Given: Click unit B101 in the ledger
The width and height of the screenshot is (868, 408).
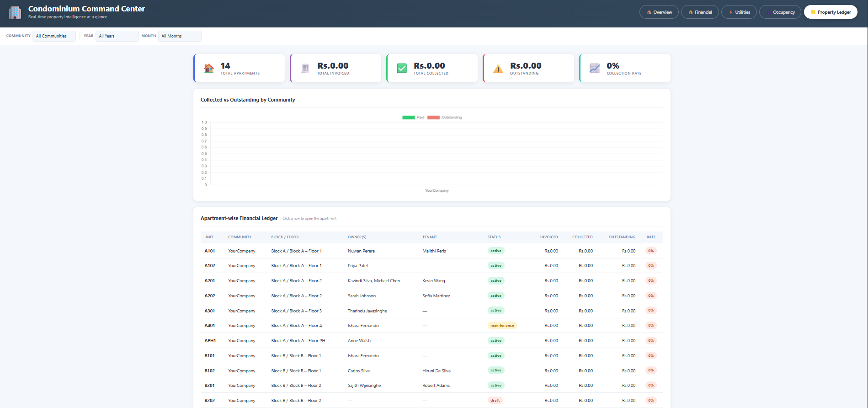Looking at the screenshot, I should click(209, 356).
